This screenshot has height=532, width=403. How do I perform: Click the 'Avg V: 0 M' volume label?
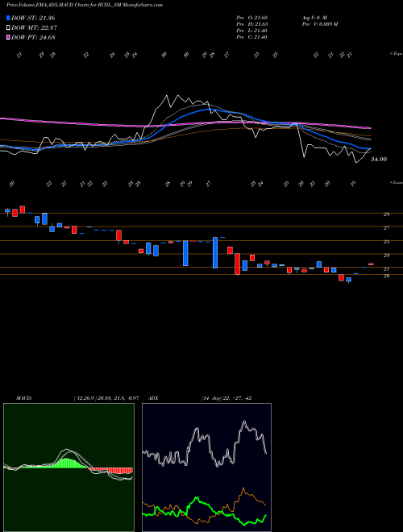[x=314, y=17]
